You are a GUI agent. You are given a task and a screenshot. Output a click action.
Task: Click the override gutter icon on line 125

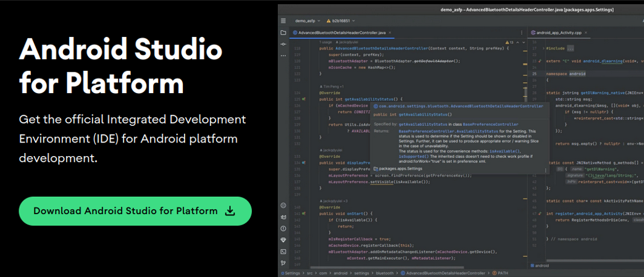(x=304, y=99)
